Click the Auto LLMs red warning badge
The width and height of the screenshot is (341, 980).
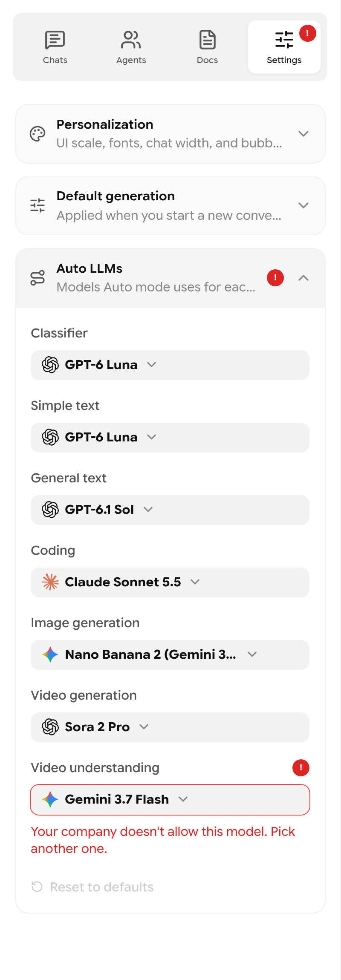[x=275, y=278]
